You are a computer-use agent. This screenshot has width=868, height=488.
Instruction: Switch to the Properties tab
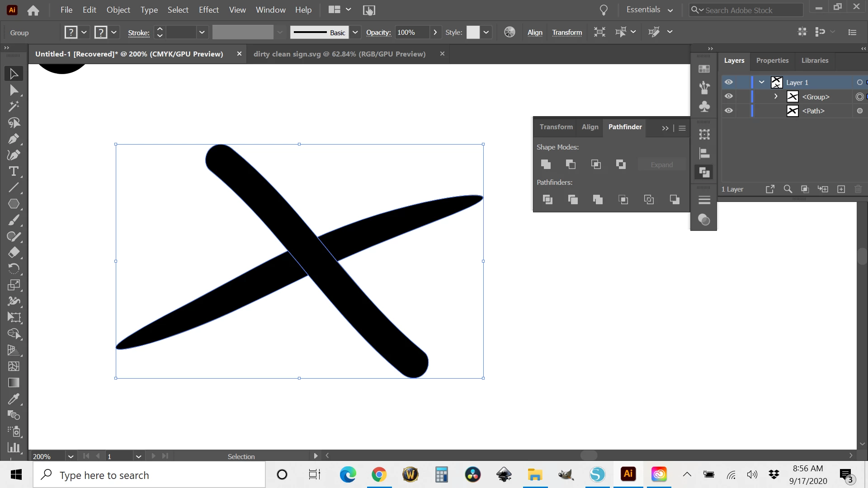(x=772, y=61)
